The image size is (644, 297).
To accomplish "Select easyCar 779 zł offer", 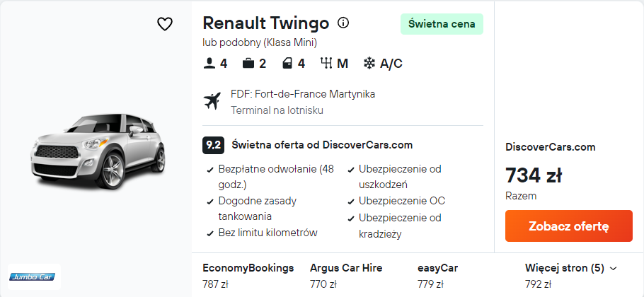I will pos(437,276).
